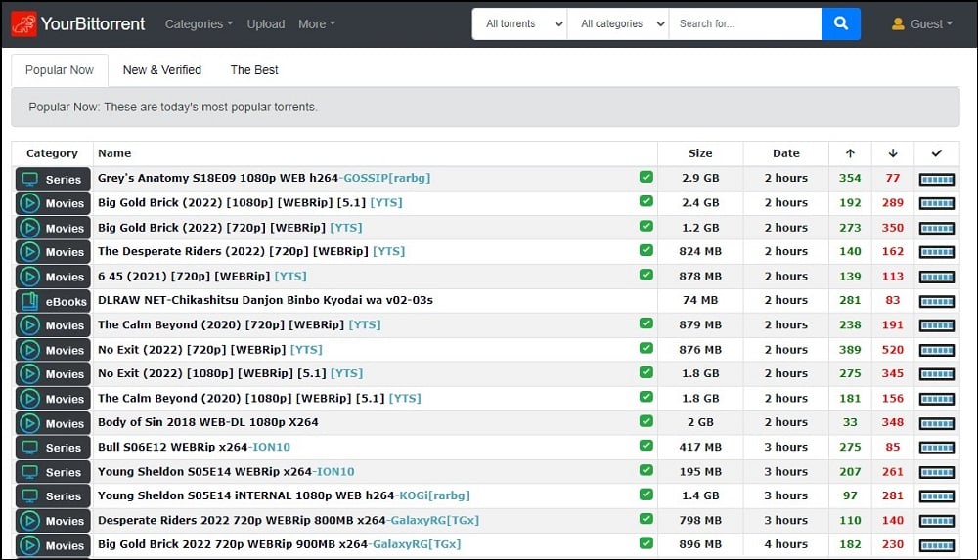Viewport: 978px width, 560px height.
Task: Click verified check for Big Gold Brick 1080p
Action: click(646, 201)
